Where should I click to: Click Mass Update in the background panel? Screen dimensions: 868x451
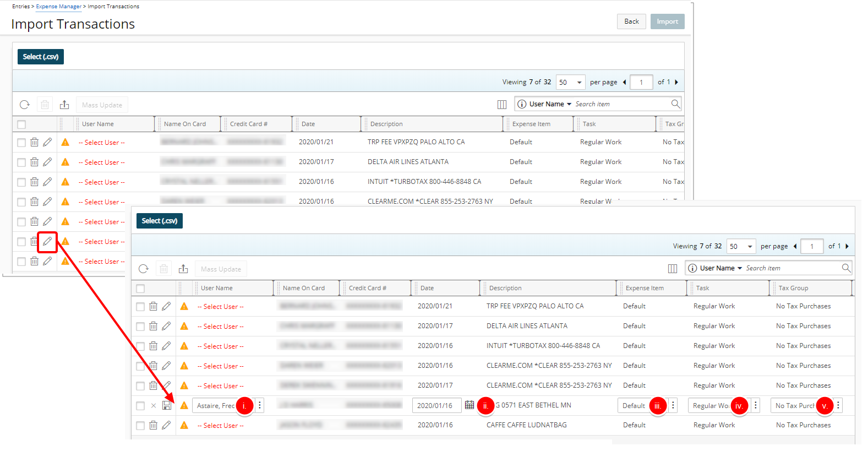102,105
